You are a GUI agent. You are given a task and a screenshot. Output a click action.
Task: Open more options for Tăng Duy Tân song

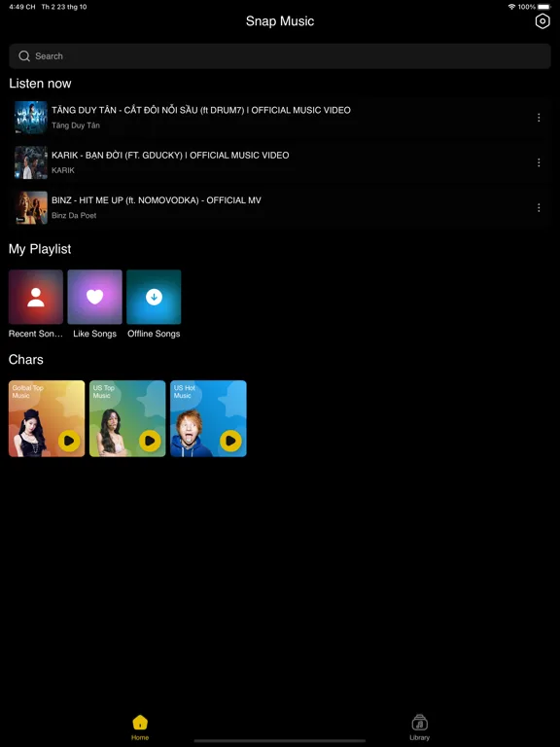539,117
